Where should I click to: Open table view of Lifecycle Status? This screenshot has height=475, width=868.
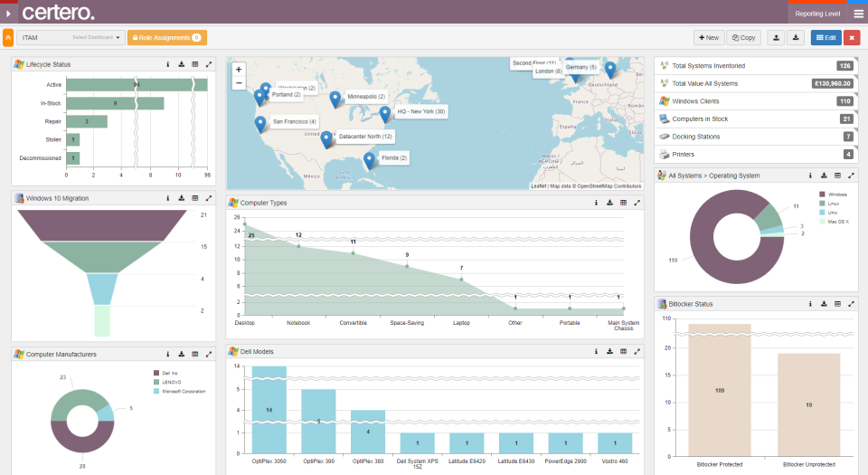[195, 64]
